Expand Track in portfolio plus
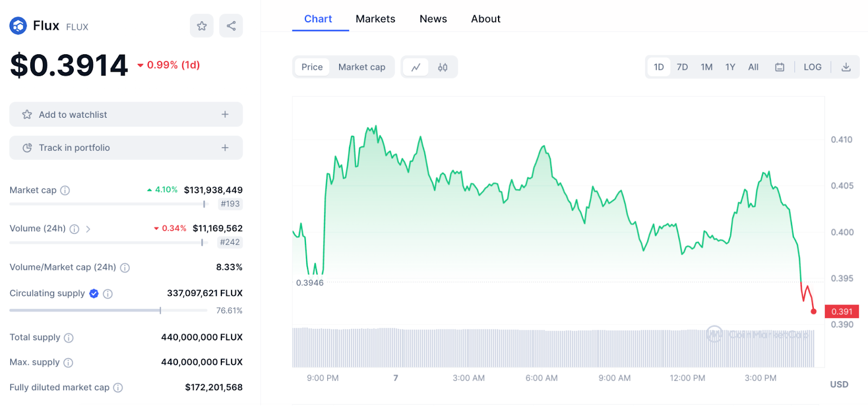Image resolution: width=868 pixels, height=406 pixels. tap(225, 148)
